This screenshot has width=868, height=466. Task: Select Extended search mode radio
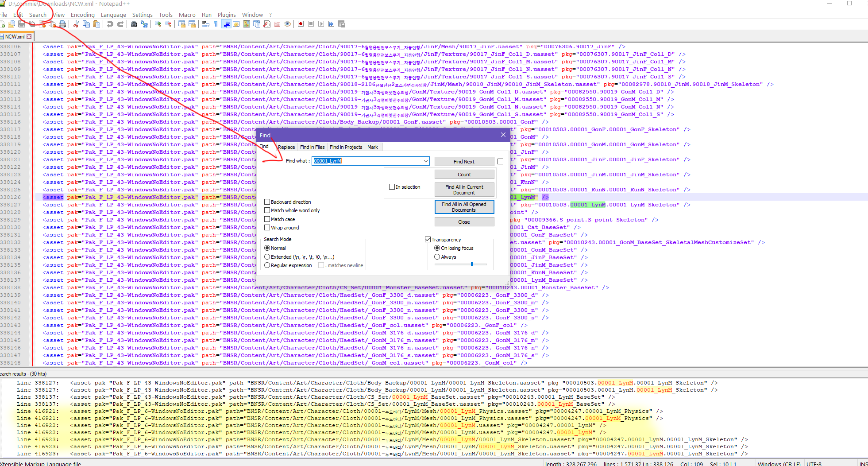pos(267,257)
